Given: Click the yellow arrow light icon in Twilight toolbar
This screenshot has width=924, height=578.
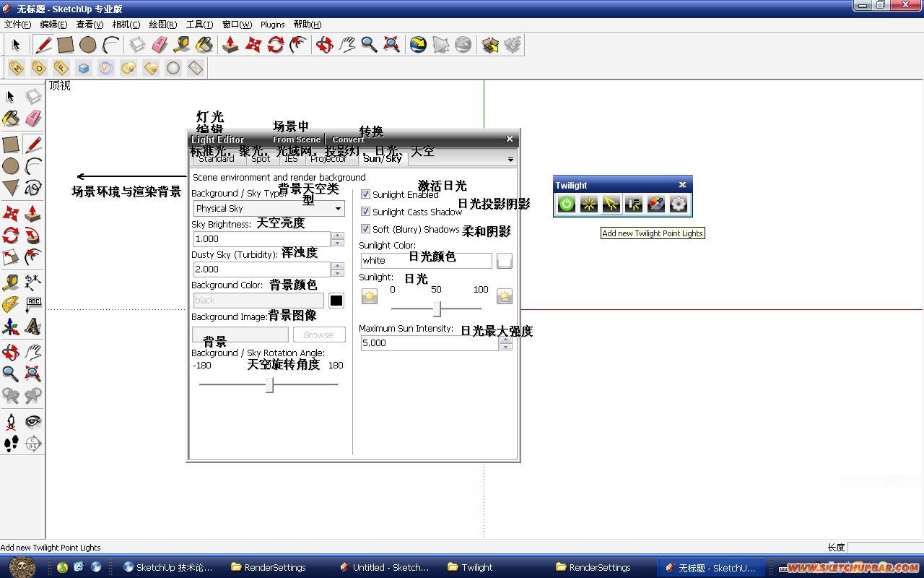Looking at the screenshot, I should [611, 204].
